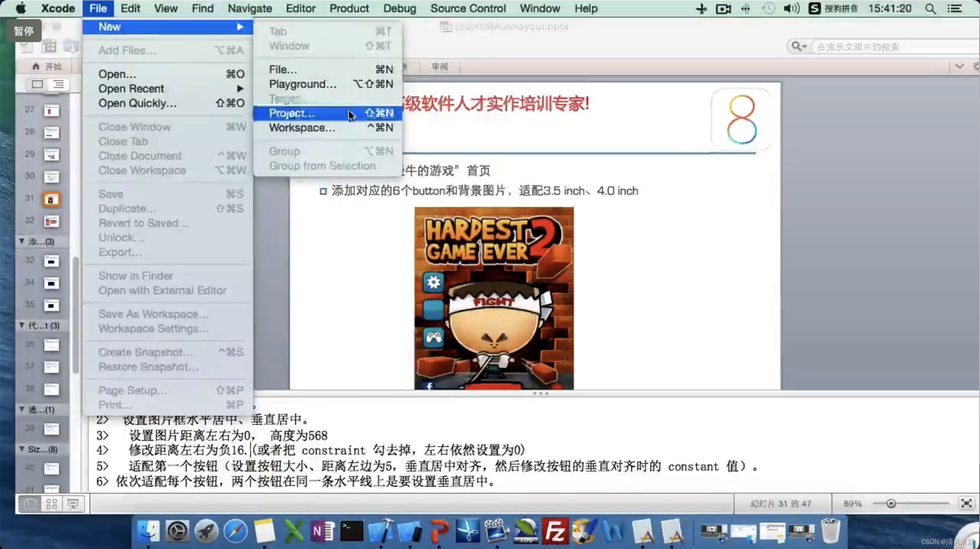Image resolution: width=980 pixels, height=549 pixels.
Task: Click the screen recording camera icon
Action: coord(723,8)
